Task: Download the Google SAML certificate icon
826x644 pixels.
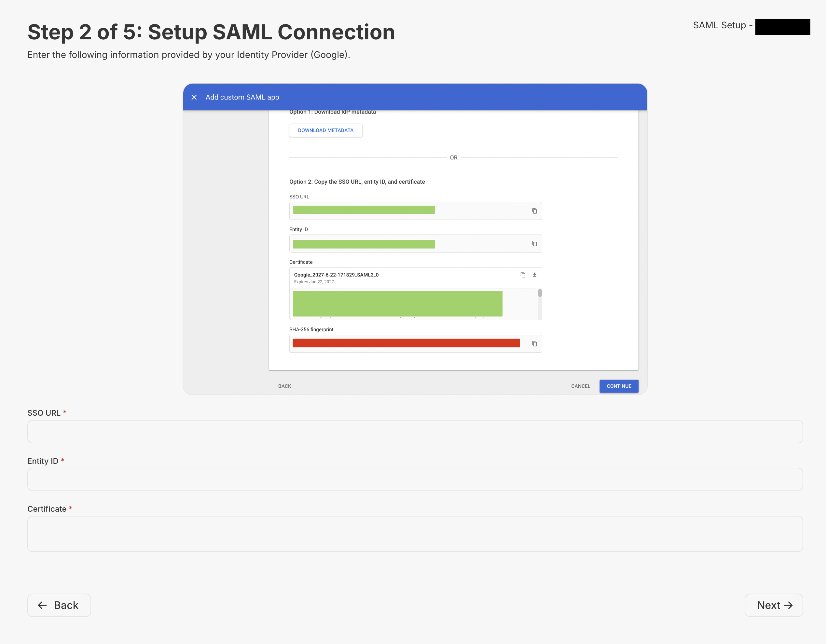Action: pos(534,275)
